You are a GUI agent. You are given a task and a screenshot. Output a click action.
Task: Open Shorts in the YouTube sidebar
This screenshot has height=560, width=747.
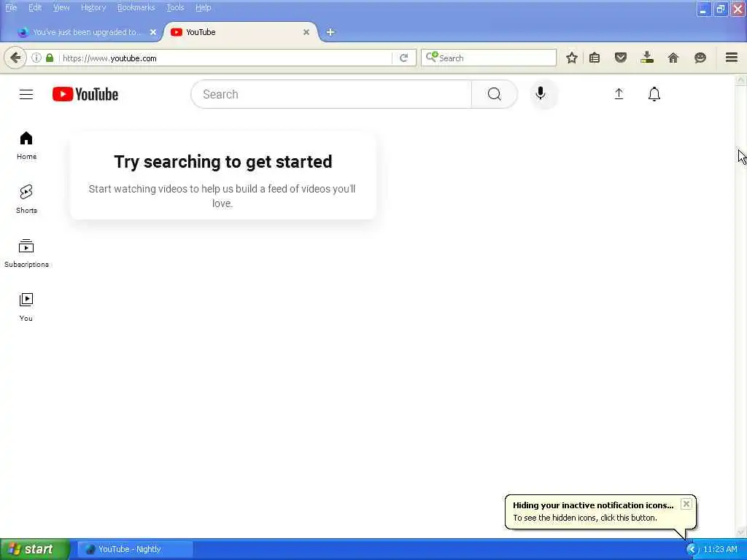pos(26,199)
